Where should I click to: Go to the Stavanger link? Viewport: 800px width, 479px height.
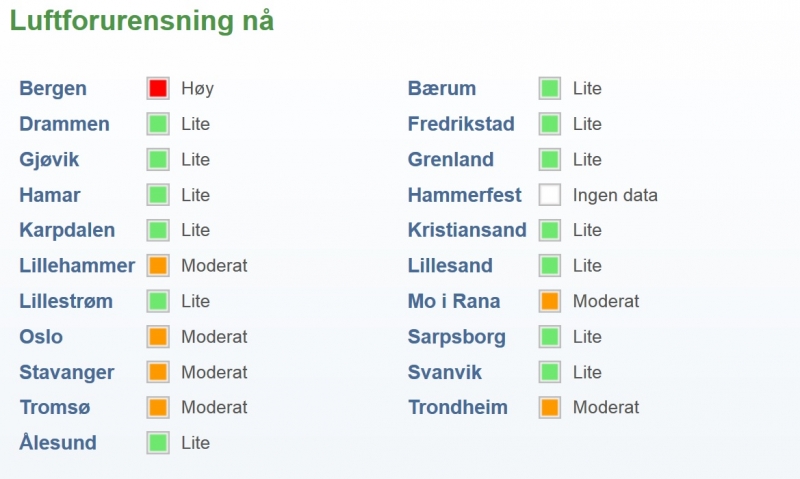coord(67,373)
